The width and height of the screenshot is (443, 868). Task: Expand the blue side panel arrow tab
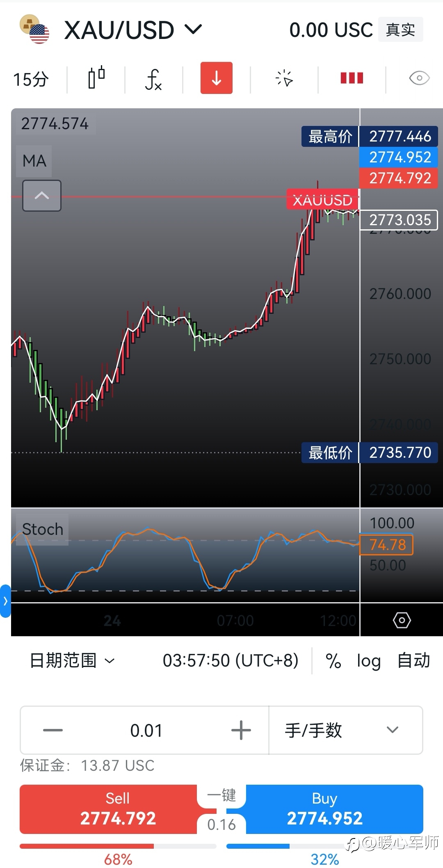5,601
